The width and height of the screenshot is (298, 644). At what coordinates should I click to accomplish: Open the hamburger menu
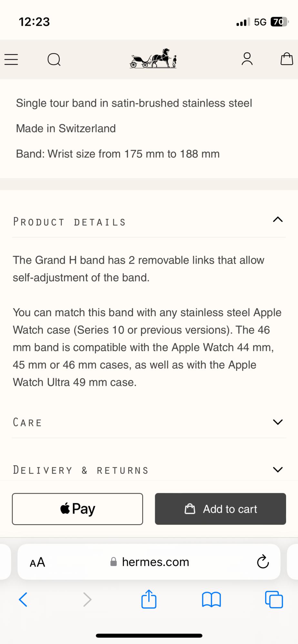(x=11, y=60)
